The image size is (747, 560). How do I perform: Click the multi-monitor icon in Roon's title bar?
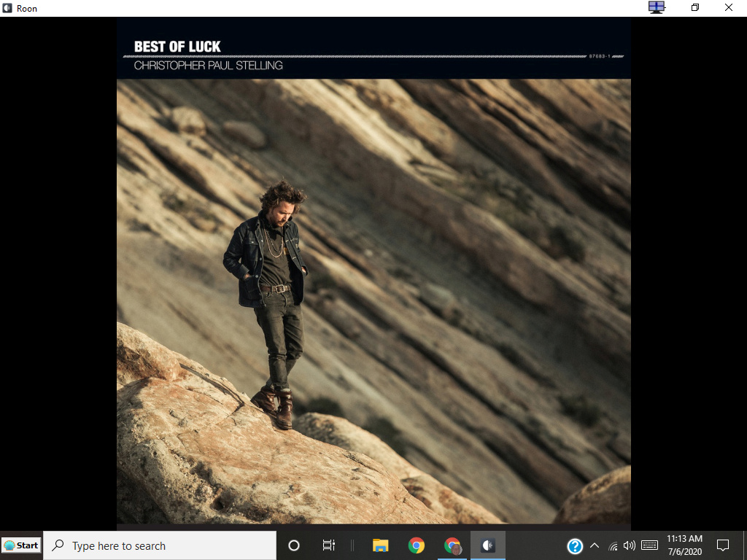pos(657,7)
